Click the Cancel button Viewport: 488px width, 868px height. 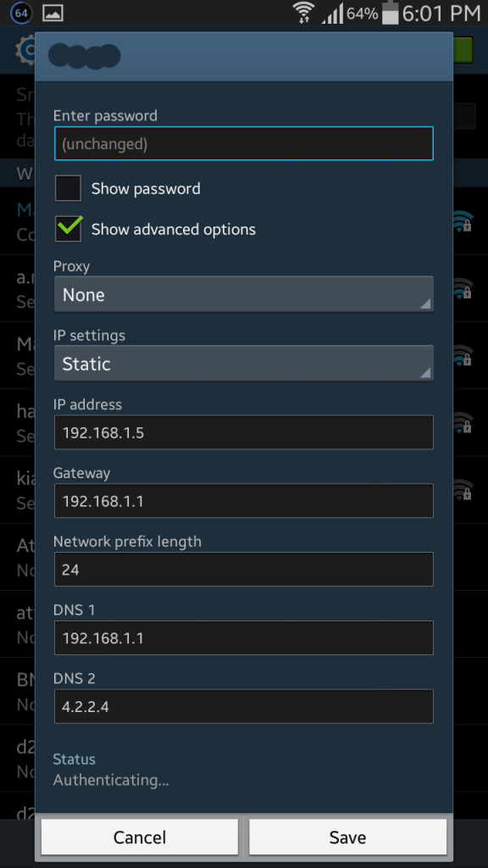point(140,837)
